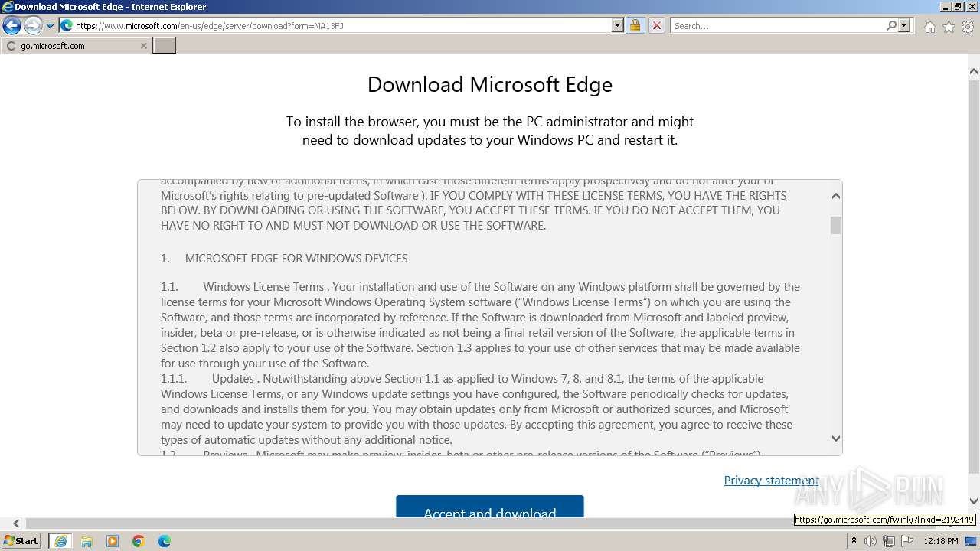
Task: Open the Privacy statement link
Action: point(771,480)
